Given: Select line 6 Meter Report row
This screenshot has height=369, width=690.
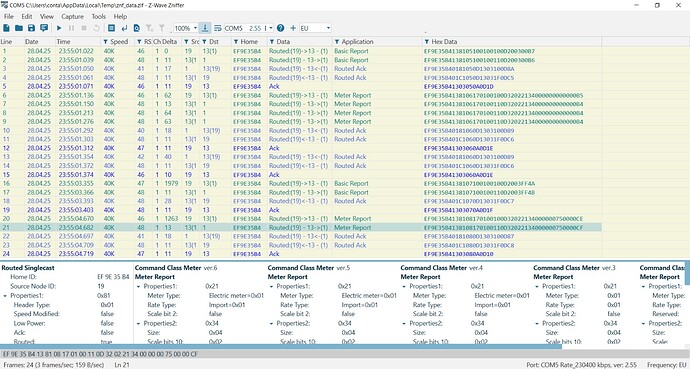Looking at the screenshot, I should click(301, 95).
